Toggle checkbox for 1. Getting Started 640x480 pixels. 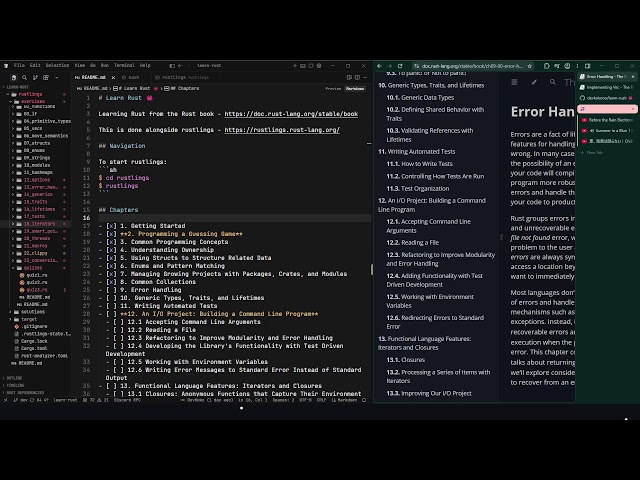[111, 226]
